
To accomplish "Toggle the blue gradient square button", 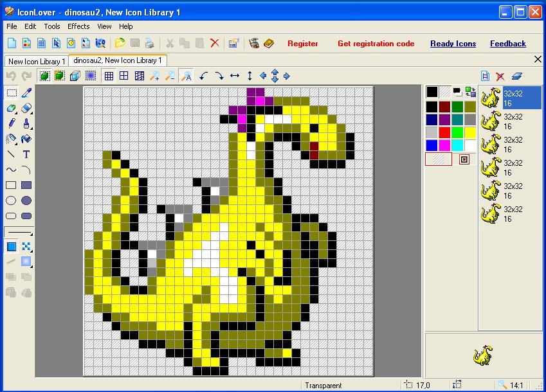I will click(91, 76).
